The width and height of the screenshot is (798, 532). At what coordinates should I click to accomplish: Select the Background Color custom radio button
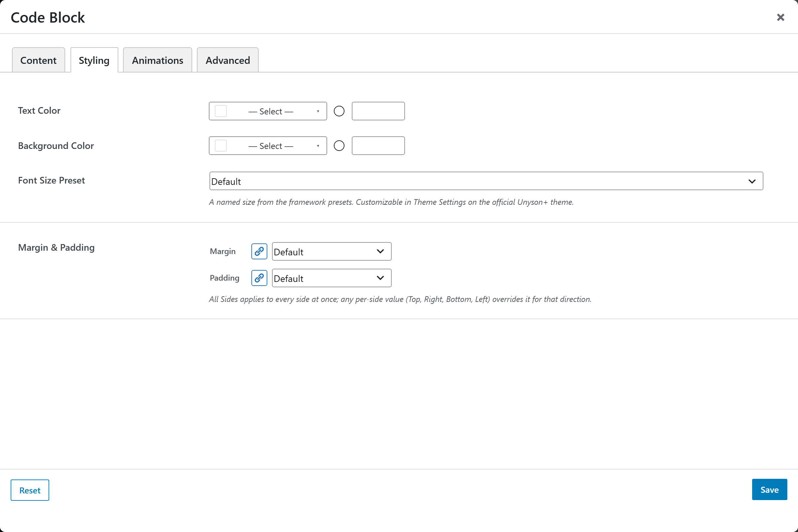[x=339, y=146]
